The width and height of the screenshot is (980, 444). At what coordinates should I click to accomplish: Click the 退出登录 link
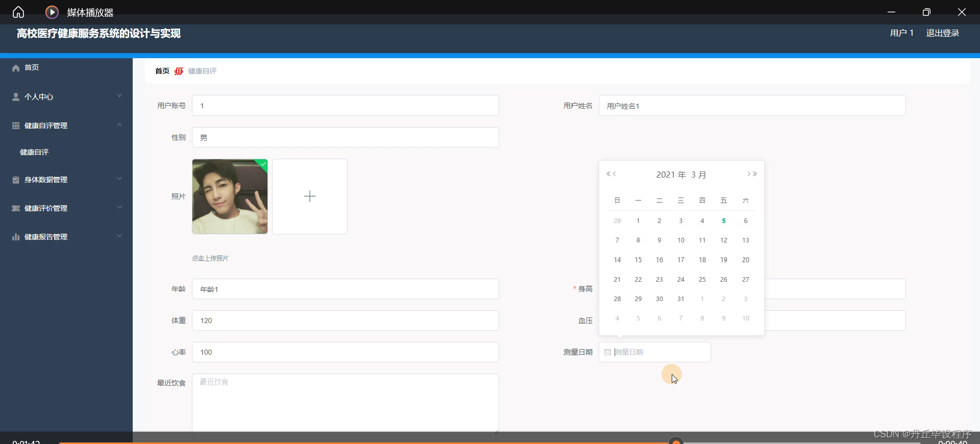pos(943,33)
